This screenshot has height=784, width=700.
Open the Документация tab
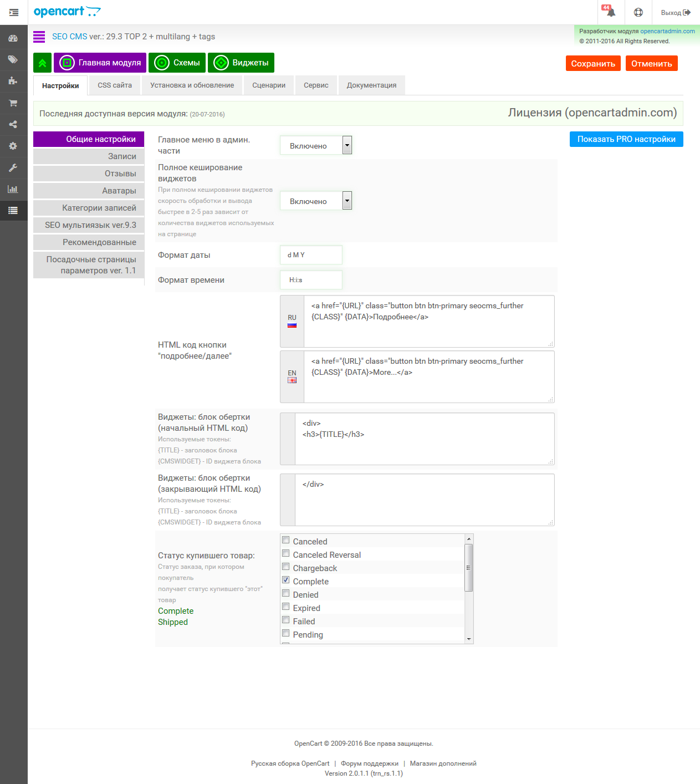tap(371, 85)
